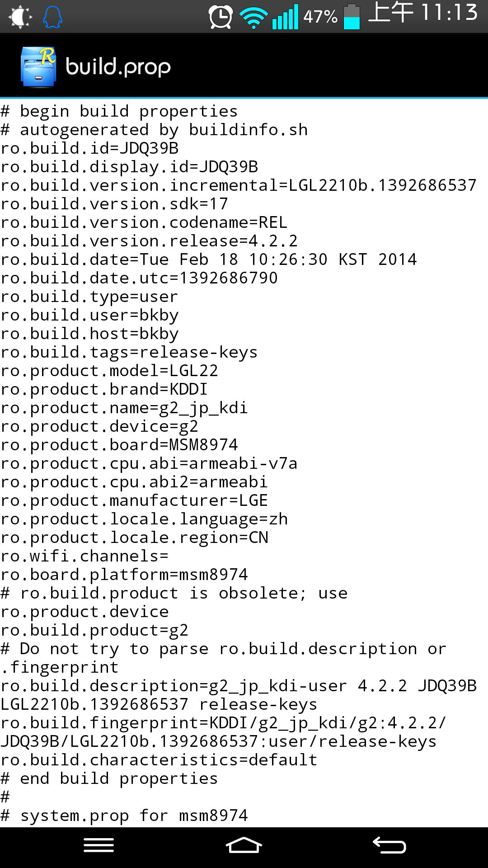Tap the battery status icon

pos(352,17)
